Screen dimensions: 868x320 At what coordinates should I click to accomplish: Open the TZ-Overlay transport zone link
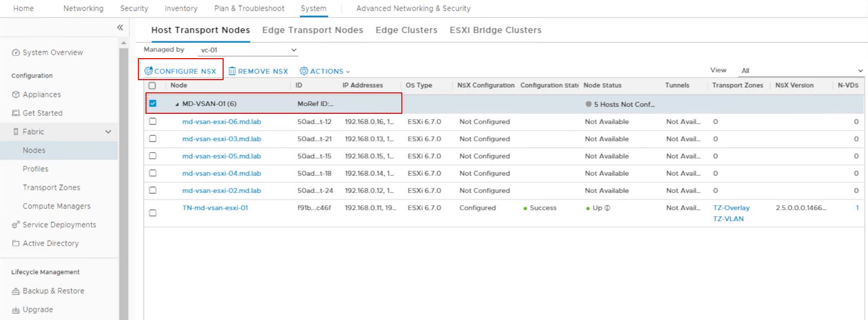tap(731, 208)
